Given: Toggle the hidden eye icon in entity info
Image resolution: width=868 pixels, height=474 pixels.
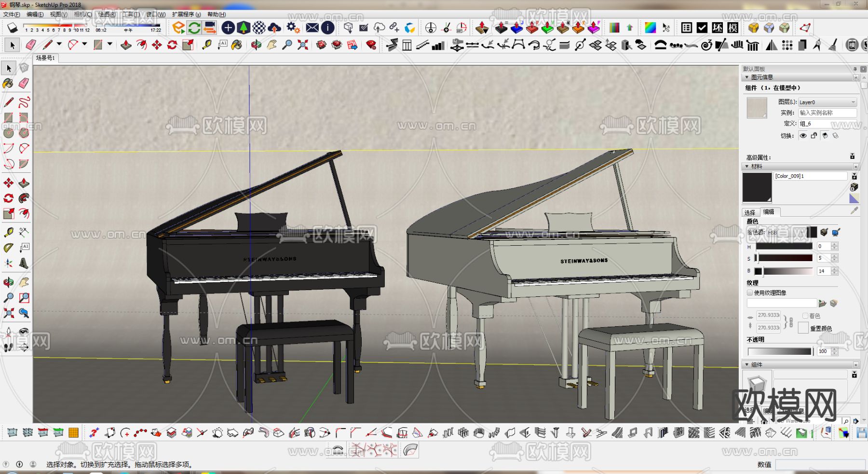Looking at the screenshot, I should point(803,136).
